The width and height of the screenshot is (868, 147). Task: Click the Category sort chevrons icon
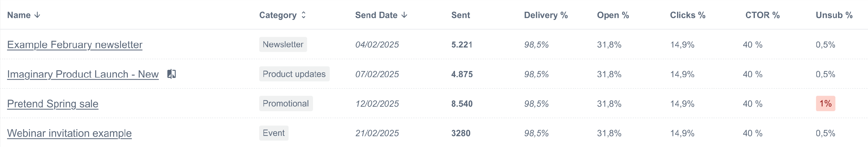304,15
